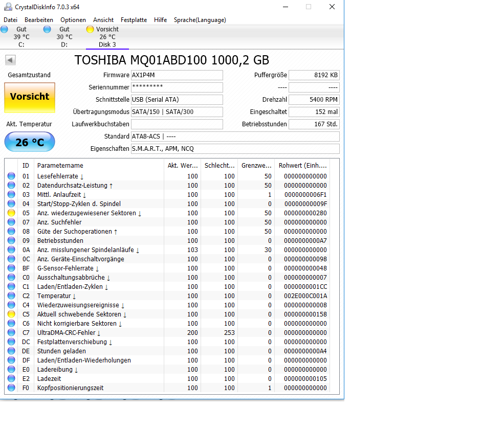The width and height of the screenshot is (504, 431).
Task: Click status orb of Betriebsstunden 09 row
Action: [x=11, y=240]
